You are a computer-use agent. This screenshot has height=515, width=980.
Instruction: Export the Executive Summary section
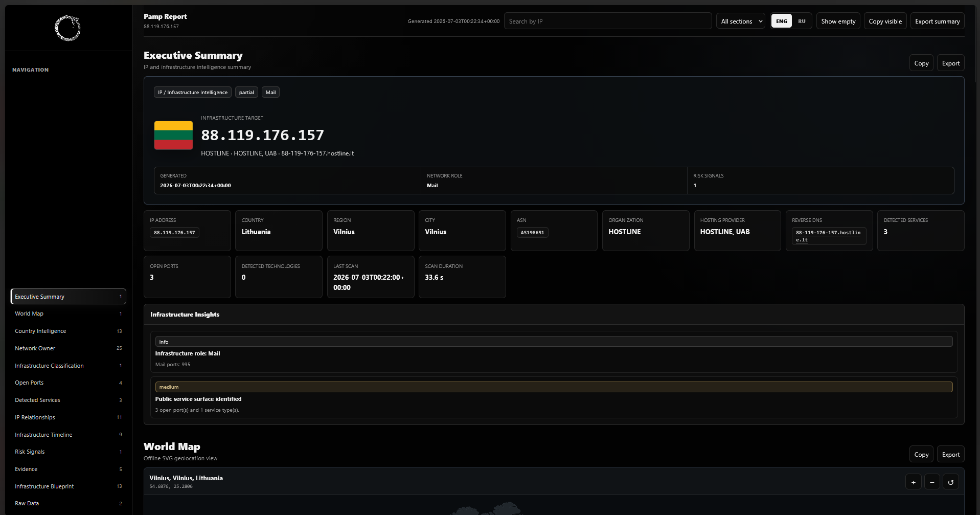[950, 63]
